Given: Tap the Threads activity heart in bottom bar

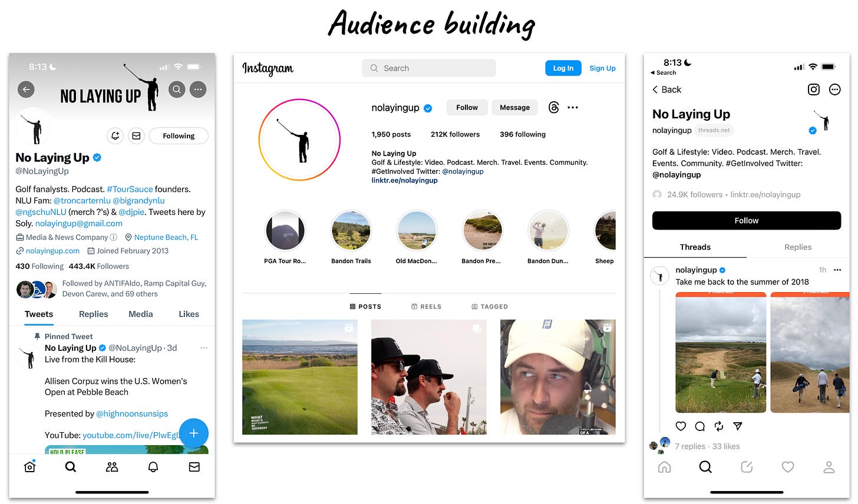Looking at the screenshot, I should tap(788, 467).
